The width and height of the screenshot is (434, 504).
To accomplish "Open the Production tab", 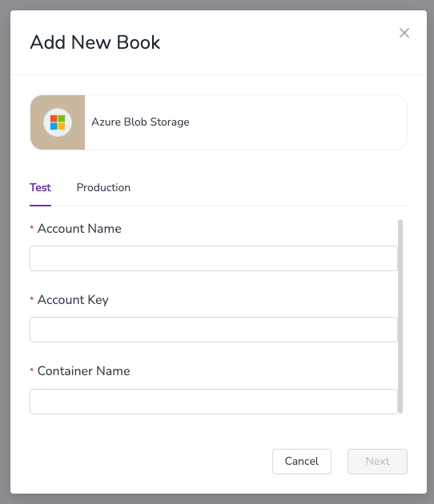I will [x=103, y=187].
